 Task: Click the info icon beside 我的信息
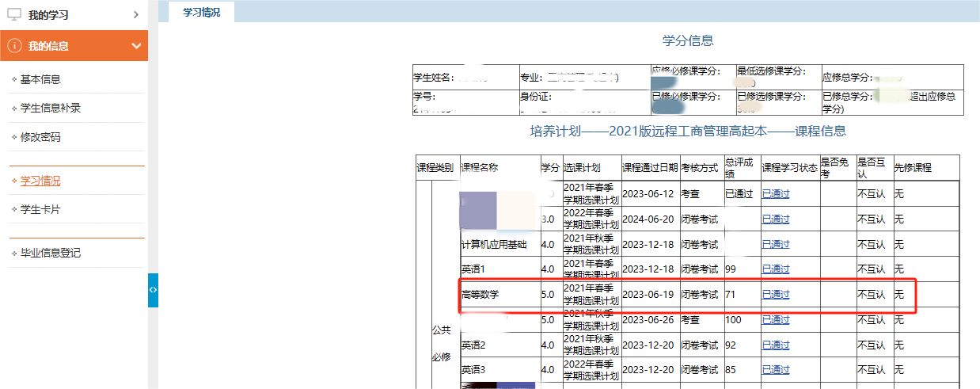pos(14,46)
